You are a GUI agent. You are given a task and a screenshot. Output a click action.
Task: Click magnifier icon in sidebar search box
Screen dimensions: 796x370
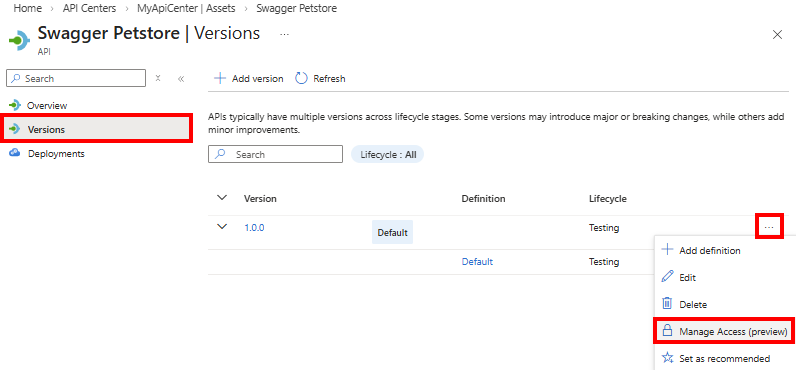click(x=16, y=79)
